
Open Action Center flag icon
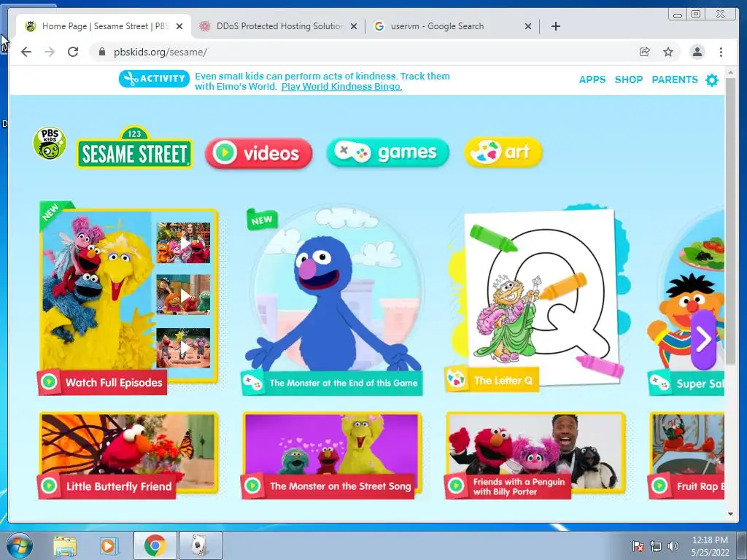pos(638,546)
